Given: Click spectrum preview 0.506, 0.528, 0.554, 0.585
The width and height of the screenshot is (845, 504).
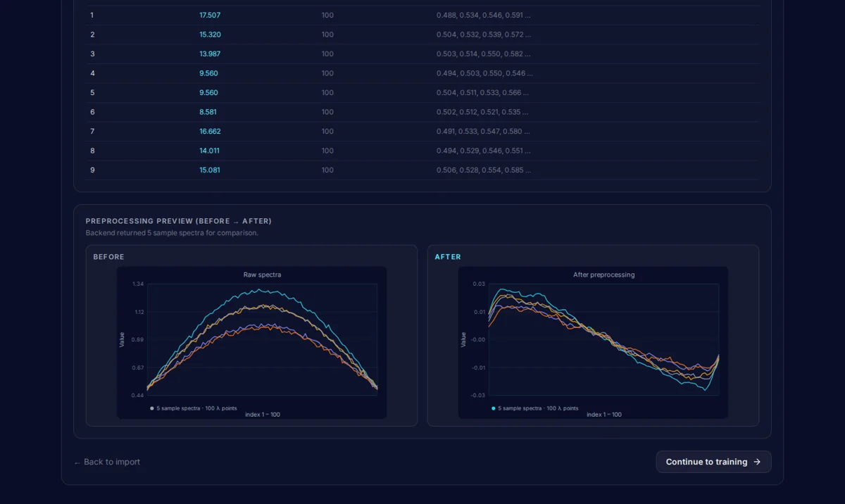Looking at the screenshot, I should coord(484,170).
